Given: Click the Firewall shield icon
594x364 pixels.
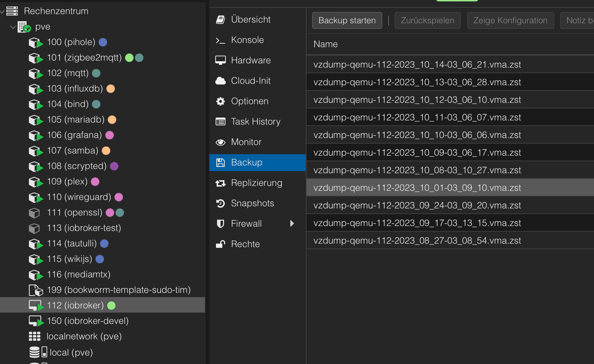Looking at the screenshot, I should [x=220, y=224].
